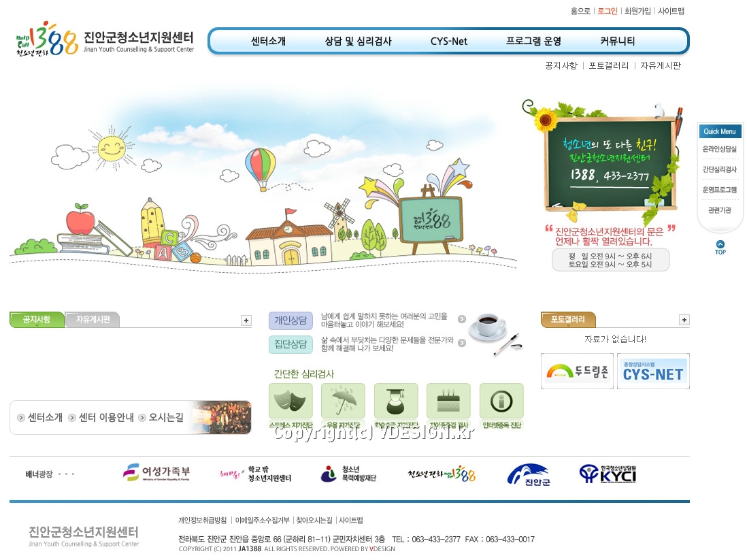
Task: Switch to the 공지사항 tab
Action: point(37,319)
